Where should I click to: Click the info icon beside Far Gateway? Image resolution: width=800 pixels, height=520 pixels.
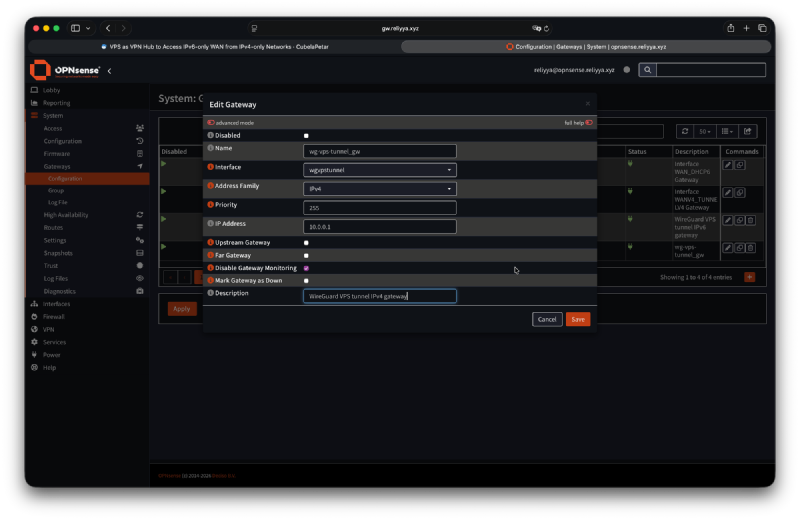210,255
